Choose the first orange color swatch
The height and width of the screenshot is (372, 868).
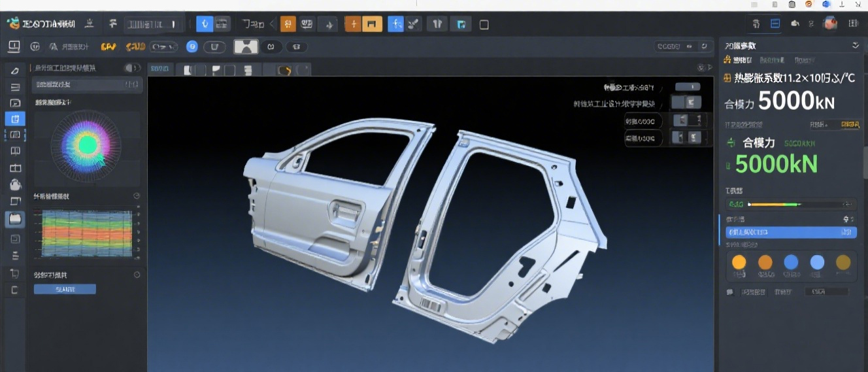pos(739,262)
